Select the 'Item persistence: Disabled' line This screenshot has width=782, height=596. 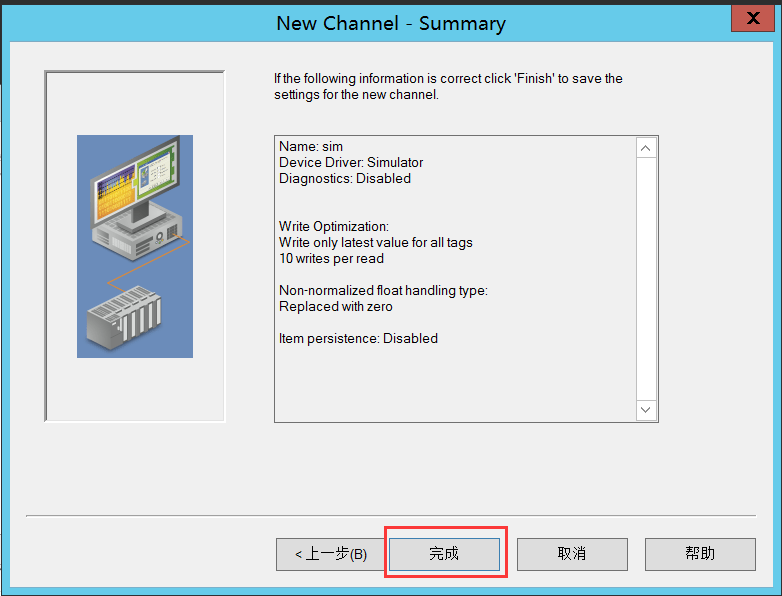[x=358, y=339]
